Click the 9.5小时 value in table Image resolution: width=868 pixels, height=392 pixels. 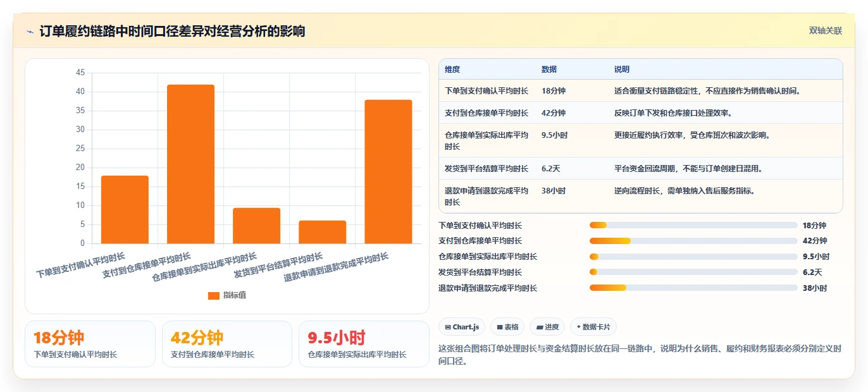pyautogui.click(x=555, y=135)
